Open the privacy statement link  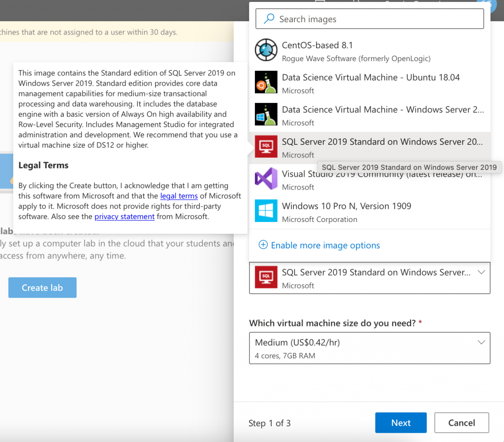125,217
